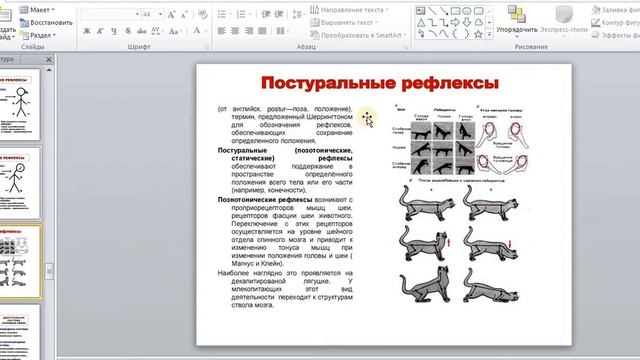Decrease the list indent level

pyautogui.click(x=266, y=15)
